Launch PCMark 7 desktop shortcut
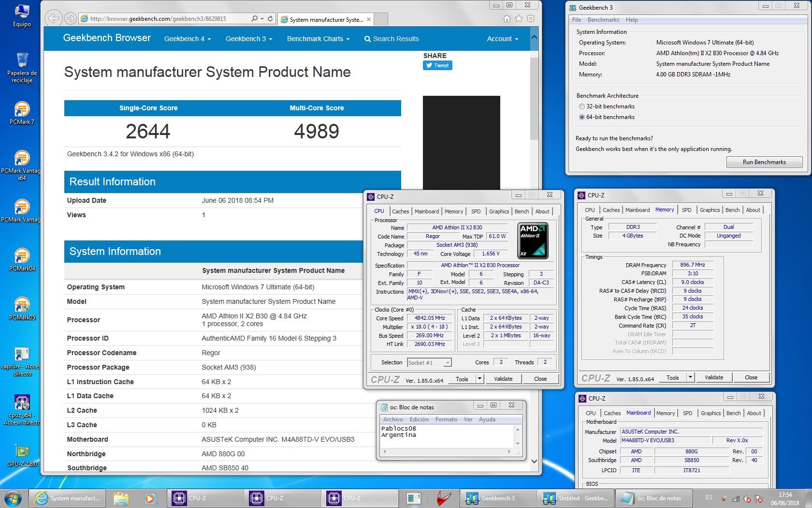This screenshot has width=812, height=508. pos(22,113)
